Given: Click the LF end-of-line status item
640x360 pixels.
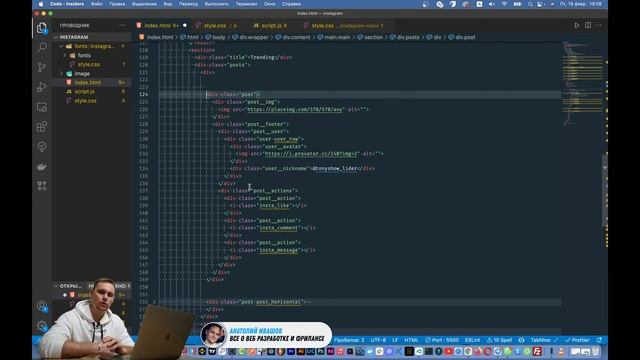Looking at the screenshot, I should coord(395,340).
